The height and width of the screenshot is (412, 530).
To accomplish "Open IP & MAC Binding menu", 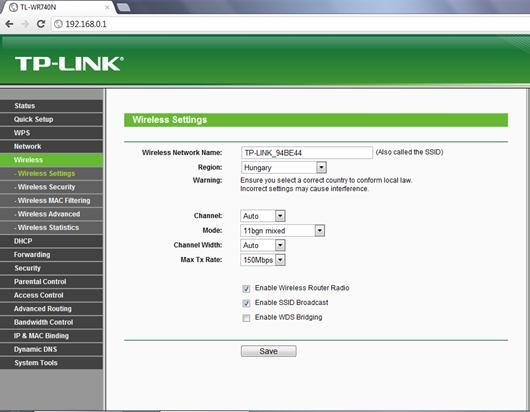I will [x=51, y=336].
